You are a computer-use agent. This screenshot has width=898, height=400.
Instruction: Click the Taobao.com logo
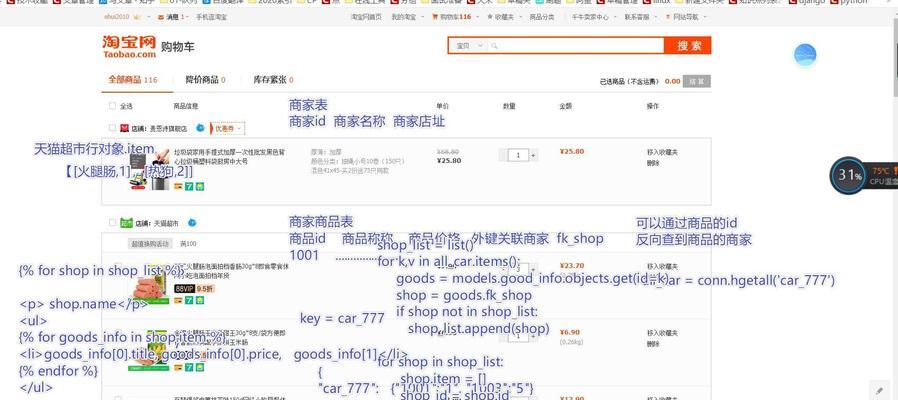point(129,46)
